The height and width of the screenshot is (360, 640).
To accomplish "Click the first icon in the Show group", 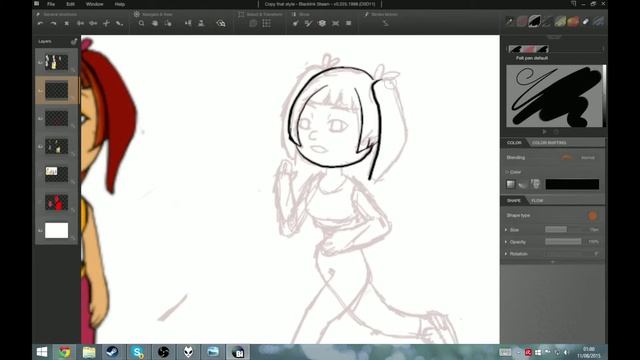I will (x=295, y=23).
